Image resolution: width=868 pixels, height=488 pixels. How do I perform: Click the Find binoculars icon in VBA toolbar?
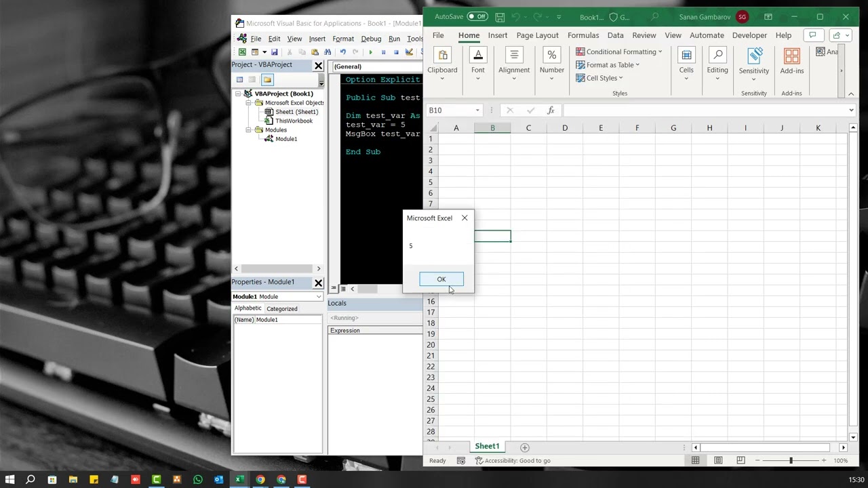pos(328,52)
